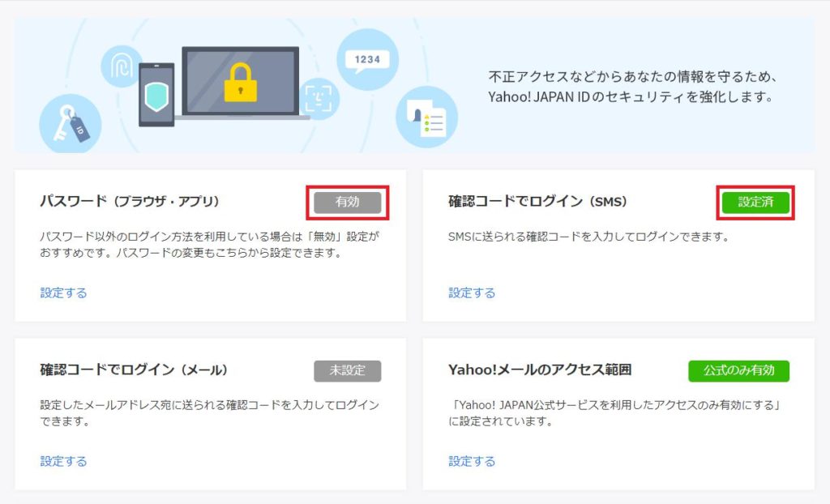Select the 確認コードでログイン(SMS) heading
Viewport: 830px width, 504px height.
537,201
